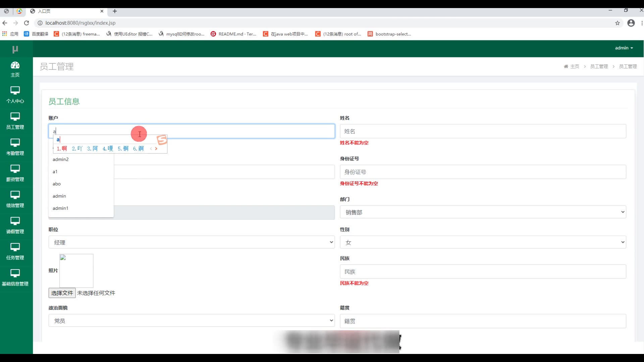
Task: Open 基础信息管理 sidebar section
Action: [15, 278]
